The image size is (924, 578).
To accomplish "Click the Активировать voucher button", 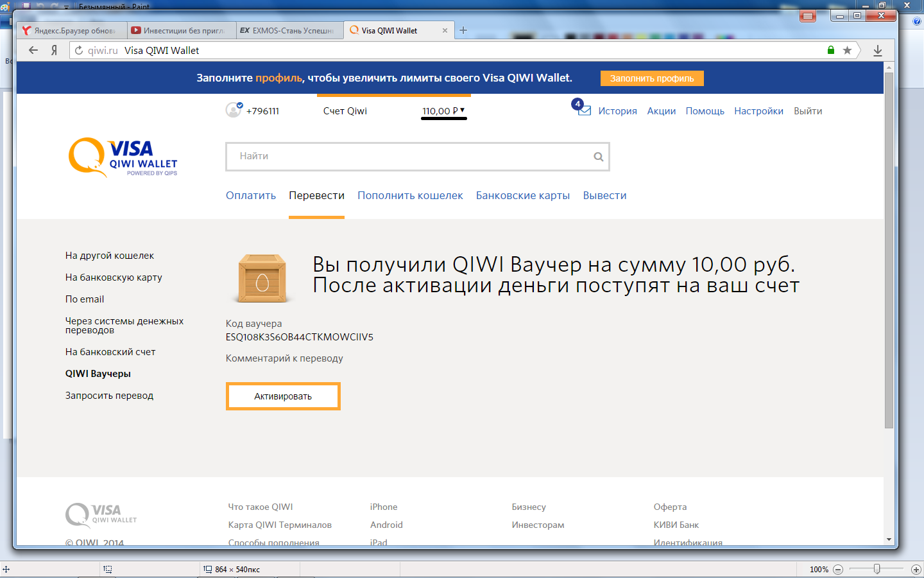I will 283,396.
